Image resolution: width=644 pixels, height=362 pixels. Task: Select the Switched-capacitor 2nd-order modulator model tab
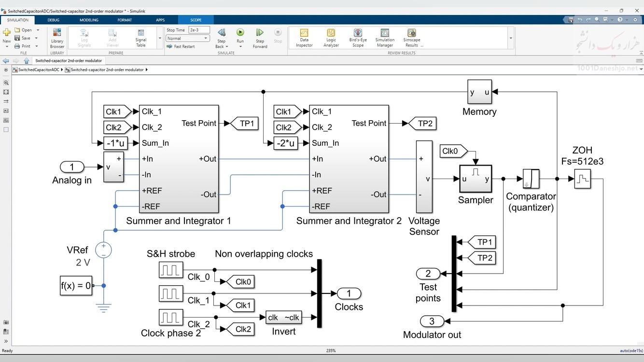(x=69, y=61)
